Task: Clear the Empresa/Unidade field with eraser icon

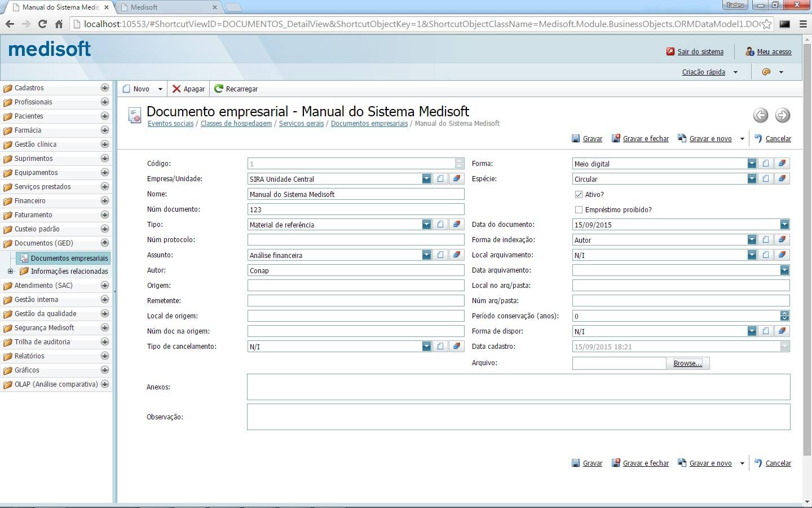Action: (457, 178)
